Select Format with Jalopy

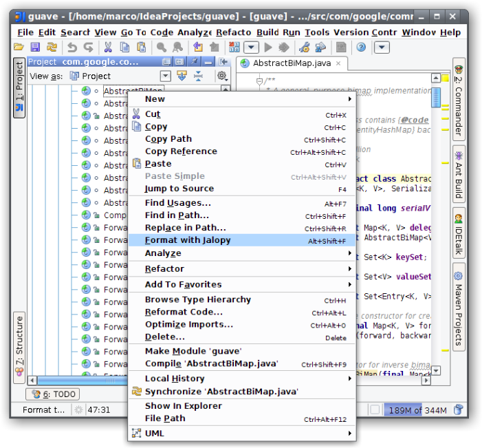[x=242, y=240]
